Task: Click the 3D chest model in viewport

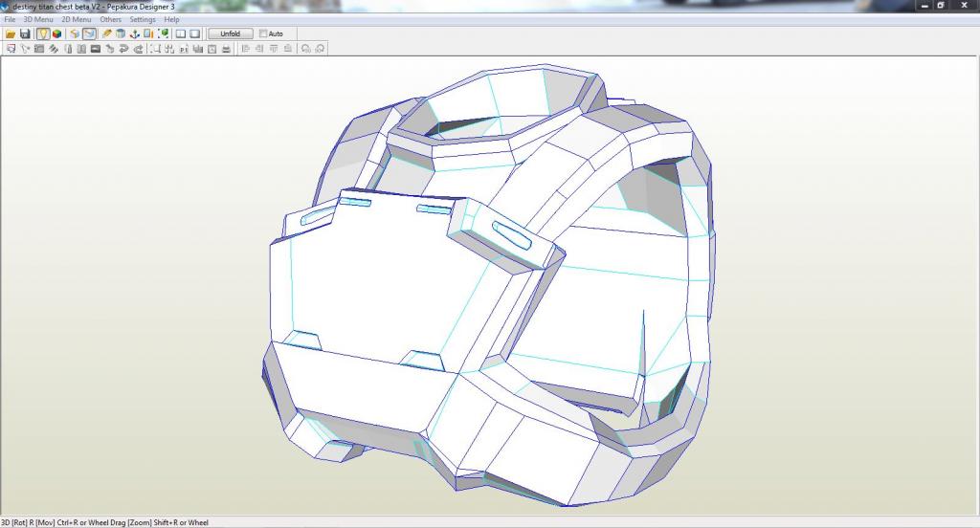Action: (x=487, y=287)
